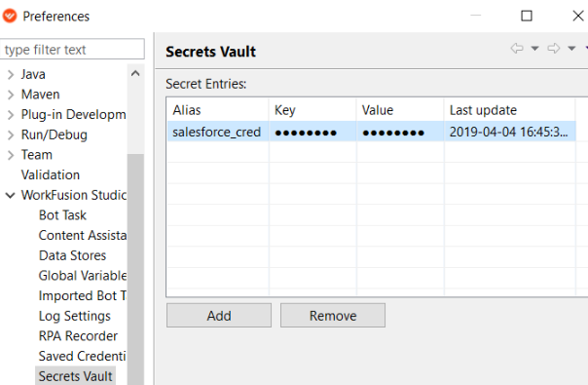The image size is (588, 385).
Task: Select the Validation preferences item
Action: pyautogui.click(x=51, y=175)
